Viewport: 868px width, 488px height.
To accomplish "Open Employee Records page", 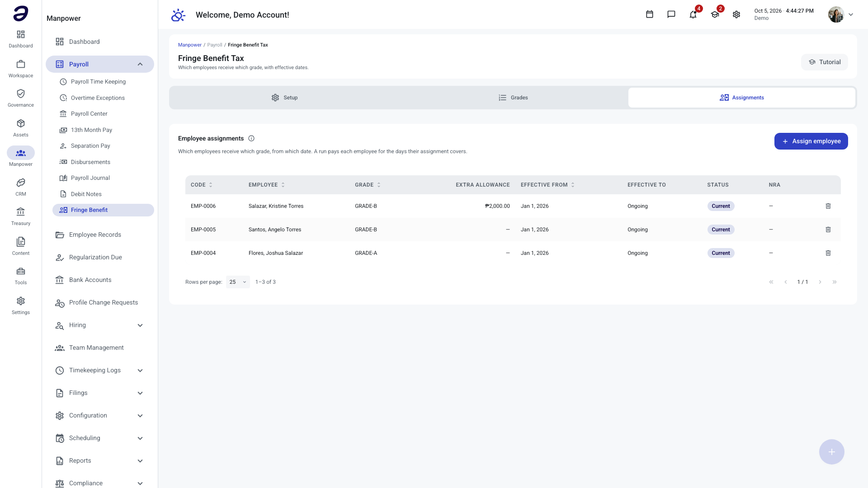I will pyautogui.click(x=99, y=235).
